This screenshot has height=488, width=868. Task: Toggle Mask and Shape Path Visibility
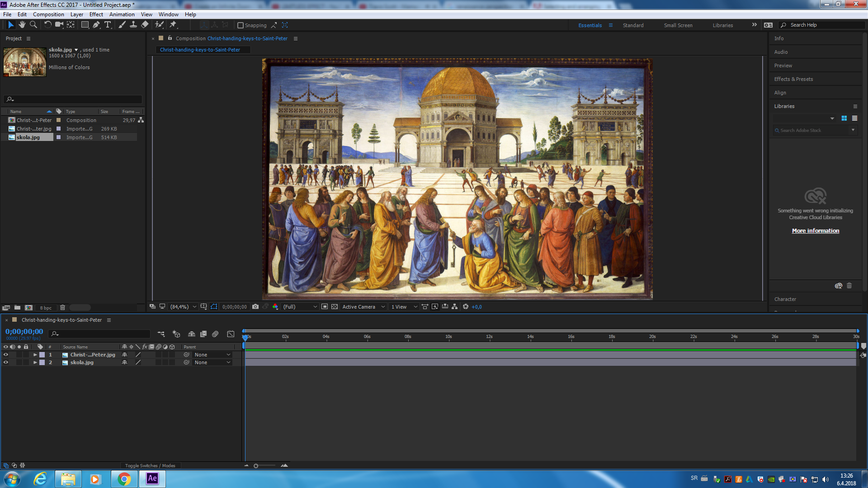coord(214,307)
